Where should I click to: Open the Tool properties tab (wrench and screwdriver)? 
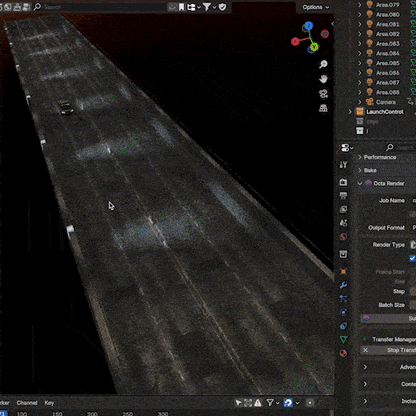coord(343,165)
